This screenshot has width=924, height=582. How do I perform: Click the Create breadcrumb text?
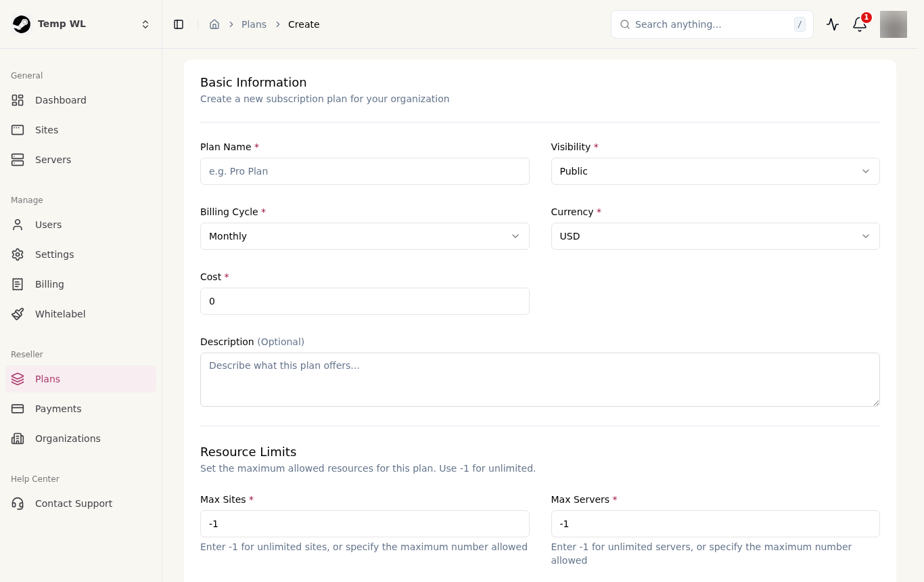coord(304,24)
